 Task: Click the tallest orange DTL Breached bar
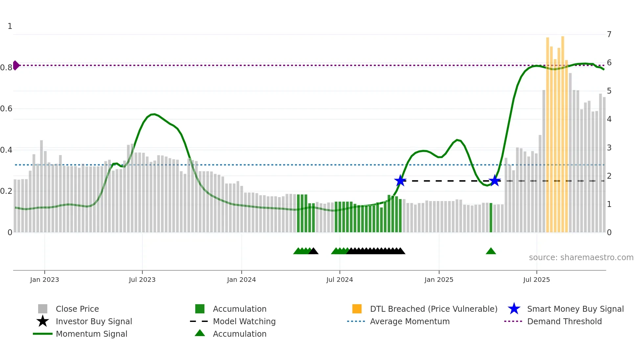pos(563,131)
